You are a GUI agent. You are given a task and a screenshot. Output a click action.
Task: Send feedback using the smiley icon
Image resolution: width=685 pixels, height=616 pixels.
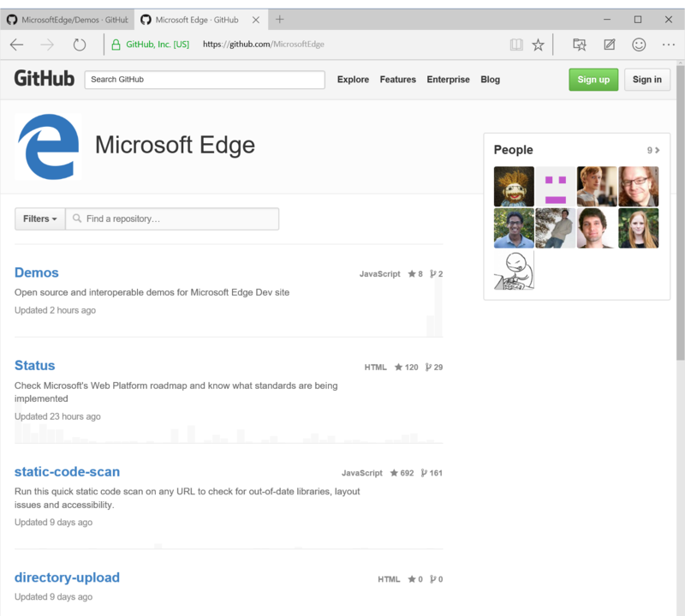(x=639, y=45)
